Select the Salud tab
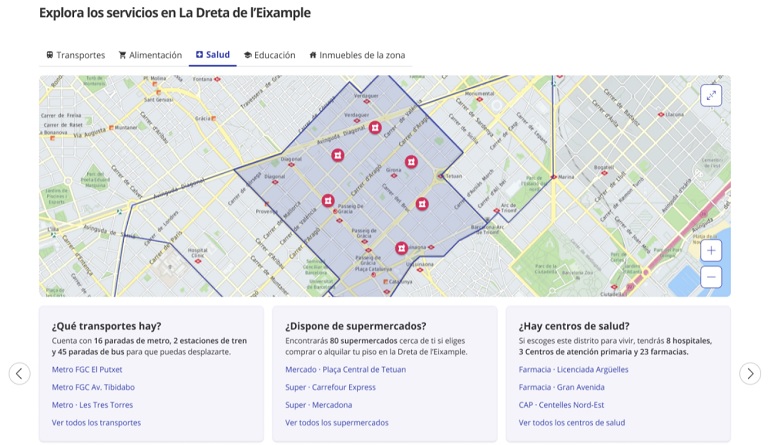768x445 pixels. pyautogui.click(x=213, y=55)
